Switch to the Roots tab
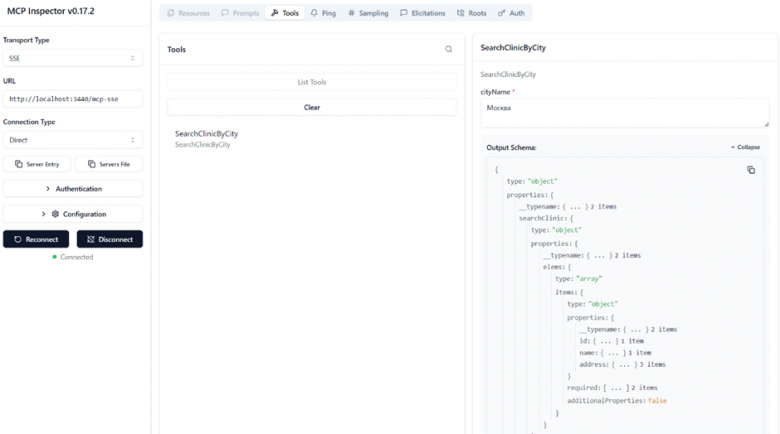This screenshot has width=780, height=434. [472, 13]
